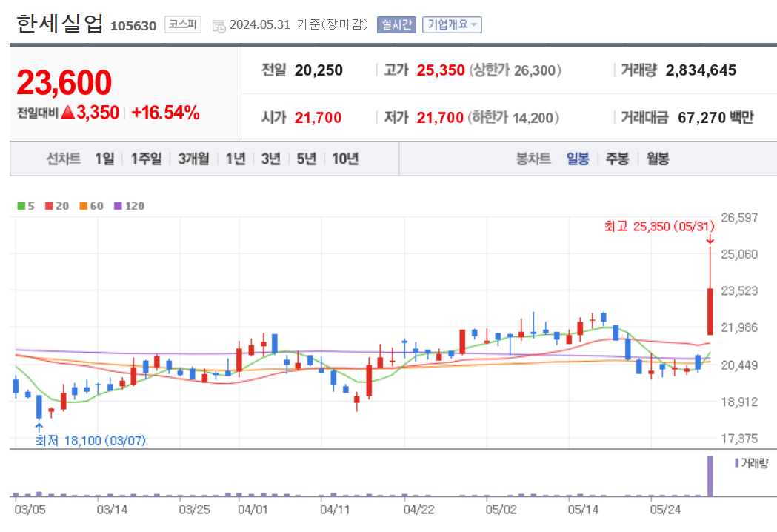
Task: Click the 거래대금 value 67,270 백만
Action: click(x=716, y=118)
